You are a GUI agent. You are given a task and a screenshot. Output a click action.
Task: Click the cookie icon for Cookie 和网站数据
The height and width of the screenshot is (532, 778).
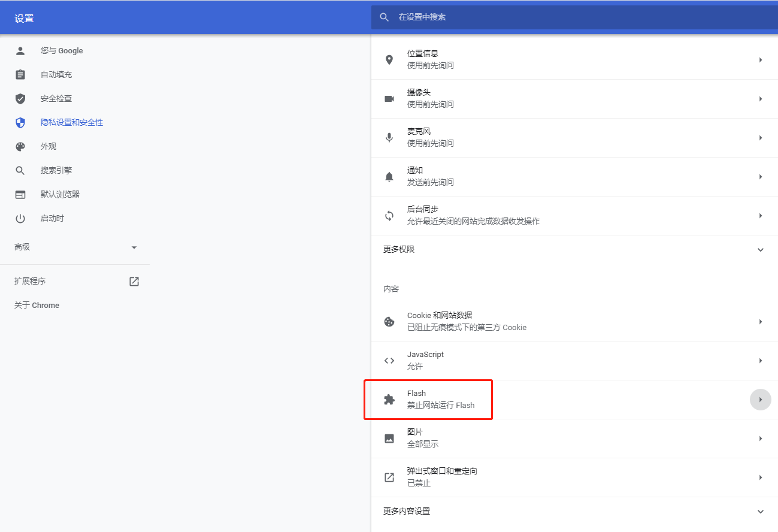[x=389, y=322]
